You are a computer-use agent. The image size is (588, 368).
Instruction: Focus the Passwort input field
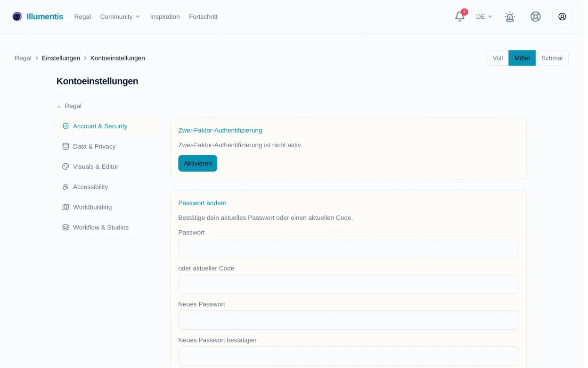coord(348,248)
